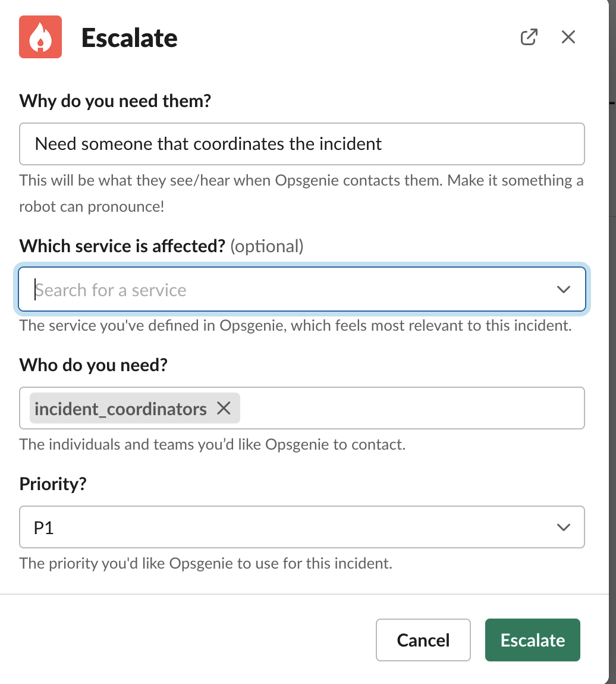616x684 pixels.
Task: Click the Opsgenie flame icon
Action: point(40,37)
